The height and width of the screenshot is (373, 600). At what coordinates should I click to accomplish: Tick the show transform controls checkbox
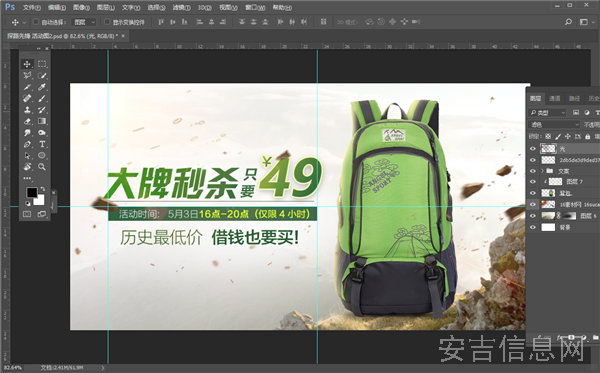click(x=107, y=22)
